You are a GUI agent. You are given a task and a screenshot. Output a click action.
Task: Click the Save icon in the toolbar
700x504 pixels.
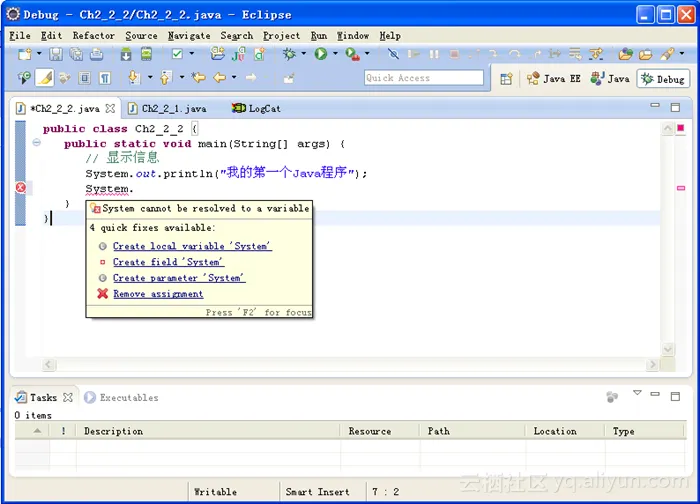(x=54, y=54)
